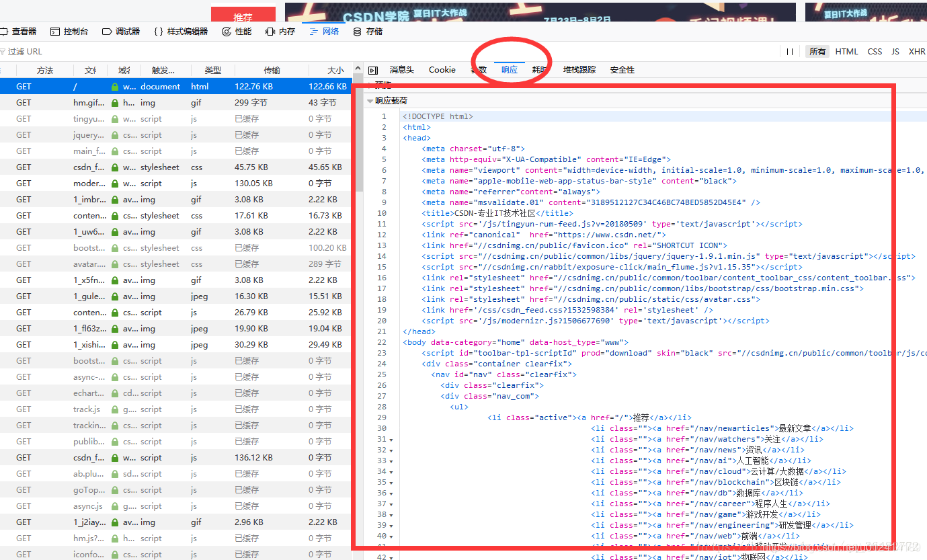Image resolution: width=927 pixels, height=560 pixels.
Task: Sort requests by 方法 column header
Action: 45,71
